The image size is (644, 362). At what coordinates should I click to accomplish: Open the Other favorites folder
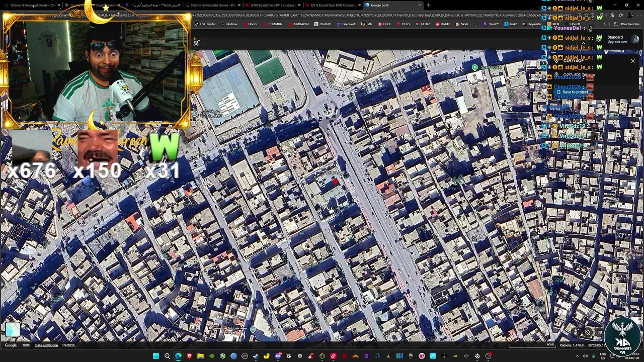pos(627,24)
